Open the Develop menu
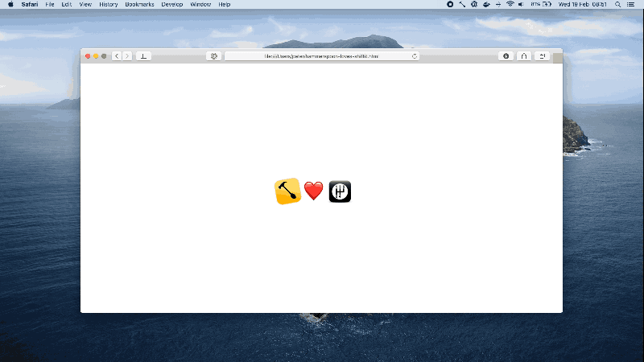Image resolution: width=644 pixels, height=362 pixels. click(x=172, y=5)
